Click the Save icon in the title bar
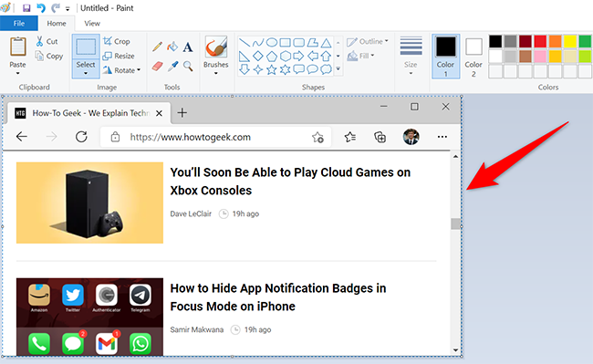Screen dimensions: 593x364 (26, 8)
